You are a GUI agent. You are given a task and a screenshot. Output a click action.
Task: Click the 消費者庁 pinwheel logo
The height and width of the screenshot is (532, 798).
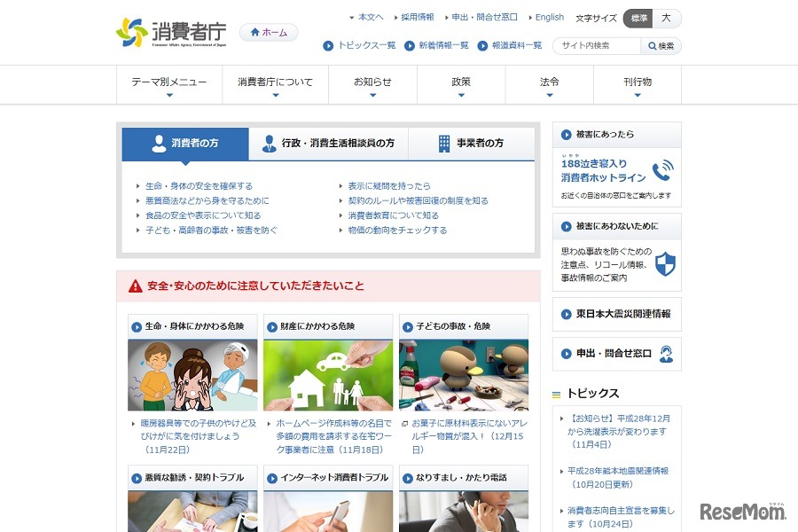click(131, 31)
